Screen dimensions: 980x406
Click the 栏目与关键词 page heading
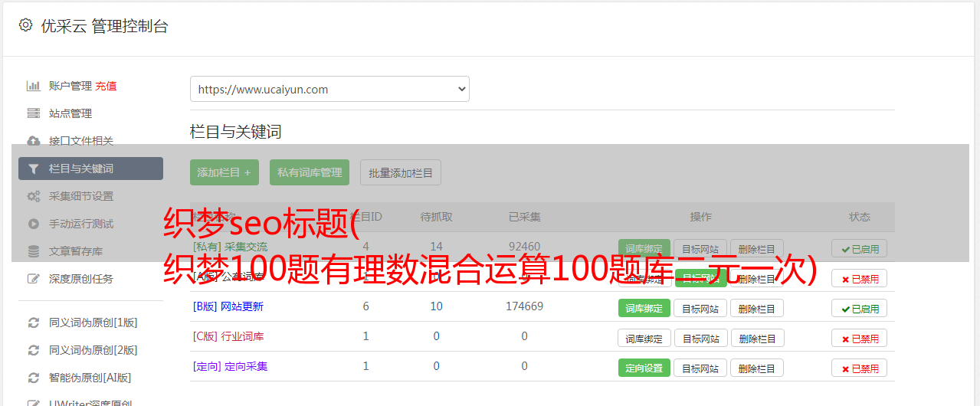click(x=236, y=132)
